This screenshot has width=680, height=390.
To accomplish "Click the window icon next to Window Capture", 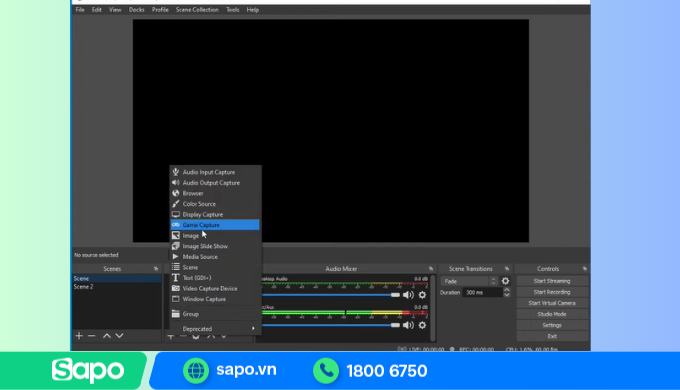I will click(x=176, y=299).
